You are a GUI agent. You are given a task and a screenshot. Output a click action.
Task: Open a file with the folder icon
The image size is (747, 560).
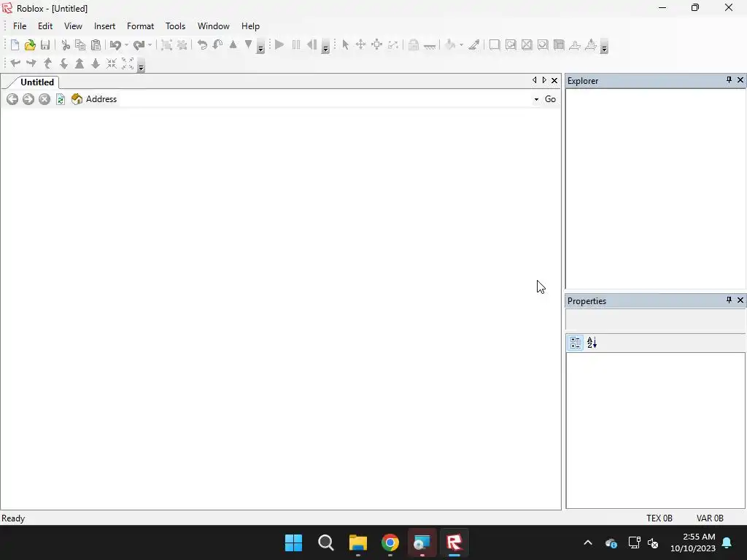pyautogui.click(x=30, y=44)
